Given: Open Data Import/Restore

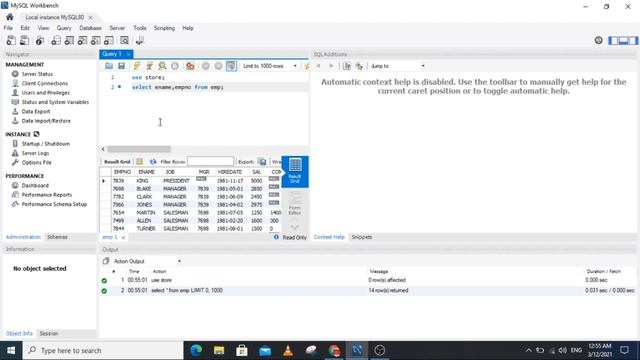Looking at the screenshot, I should click(x=46, y=121).
